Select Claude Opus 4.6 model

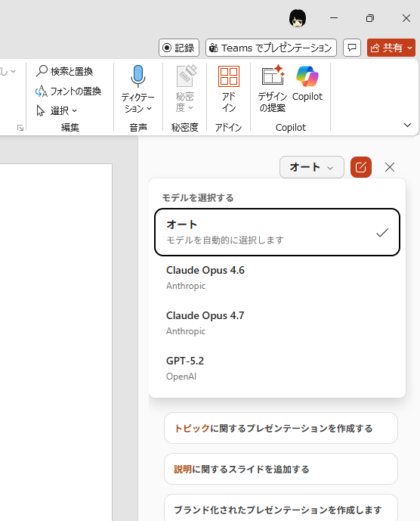click(x=277, y=278)
